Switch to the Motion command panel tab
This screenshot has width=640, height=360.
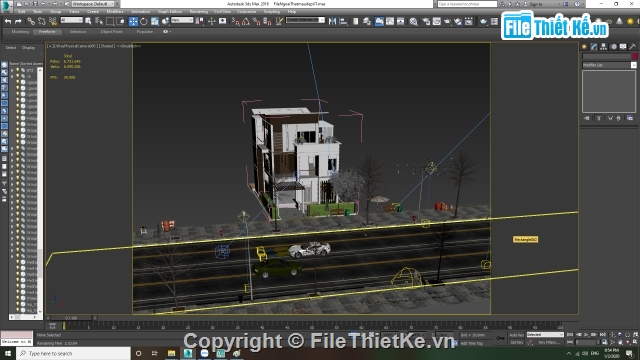(x=613, y=47)
